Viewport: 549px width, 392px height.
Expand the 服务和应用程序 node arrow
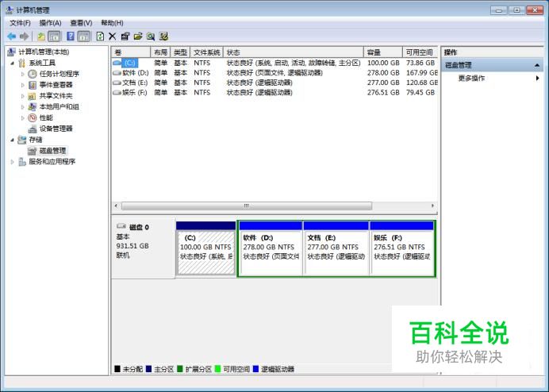coord(12,162)
